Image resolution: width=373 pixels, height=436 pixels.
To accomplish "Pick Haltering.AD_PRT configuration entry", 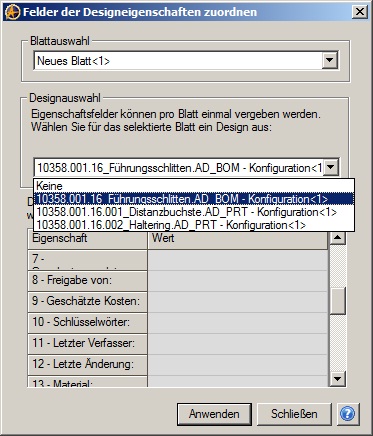I will point(194,225).
